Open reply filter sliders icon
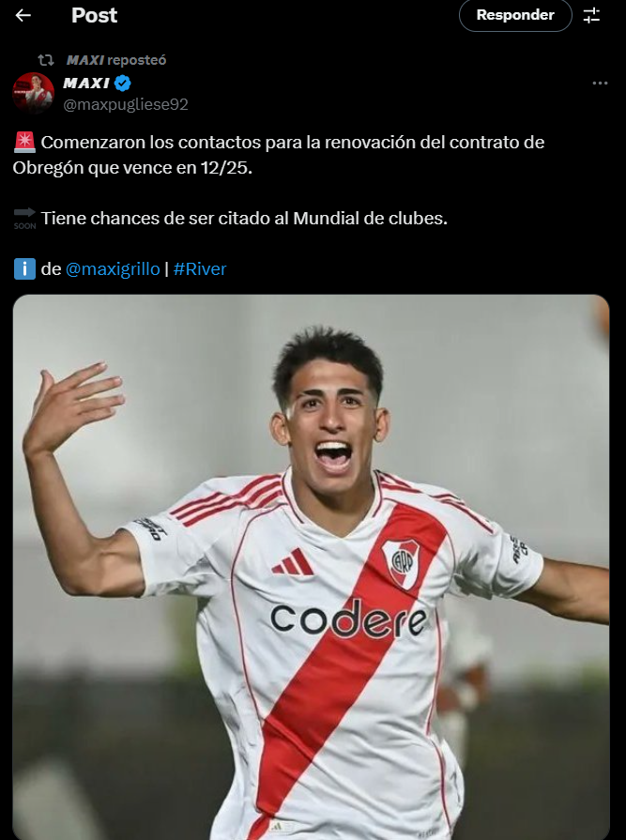Screen dimensions: 626x840 [591, 16]
